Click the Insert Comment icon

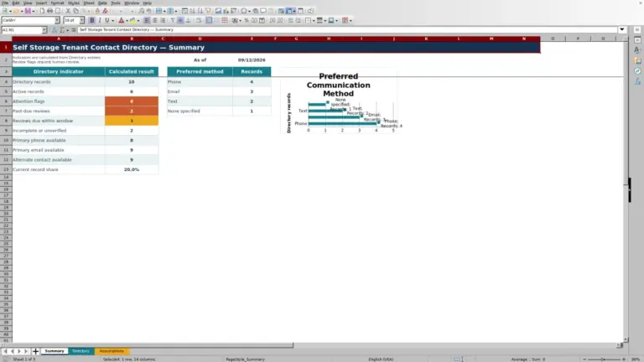[x=263, y=11]
